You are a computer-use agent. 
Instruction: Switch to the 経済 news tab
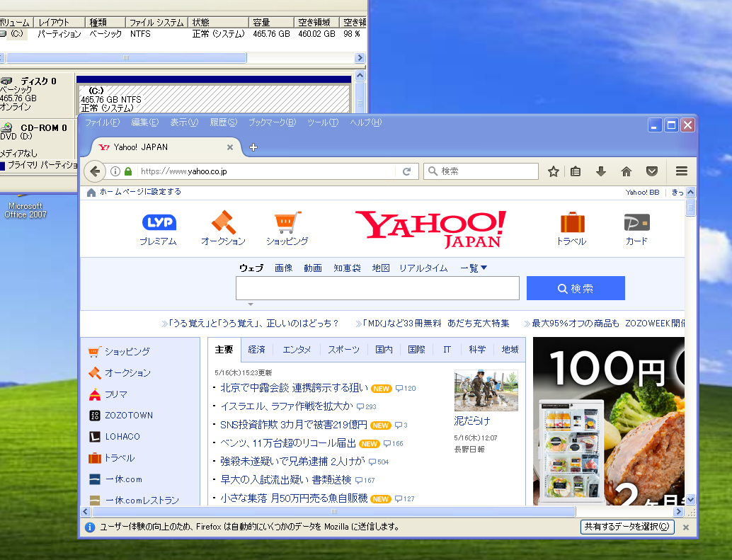tap(256, 350)
